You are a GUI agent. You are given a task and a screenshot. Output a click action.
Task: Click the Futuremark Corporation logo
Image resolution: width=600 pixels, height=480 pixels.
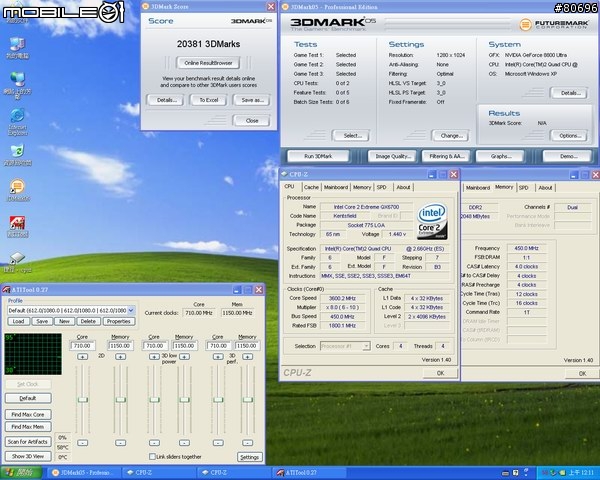click(553, 25)
